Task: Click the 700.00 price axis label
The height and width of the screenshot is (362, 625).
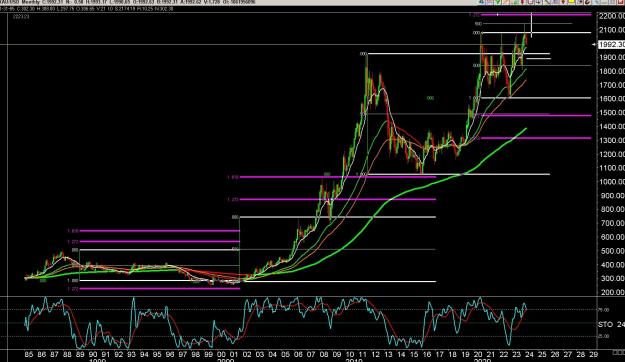Action: 613,223
